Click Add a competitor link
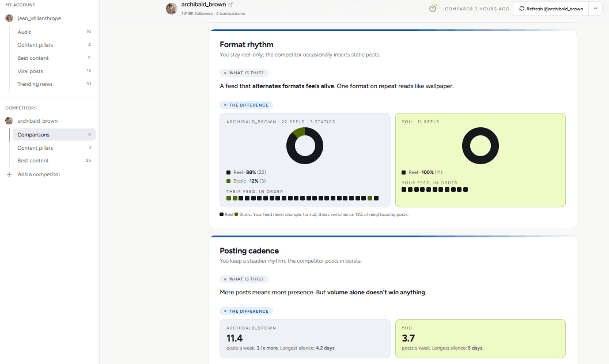Viewport: 609px width, 364px height. [x=39, y=175]
